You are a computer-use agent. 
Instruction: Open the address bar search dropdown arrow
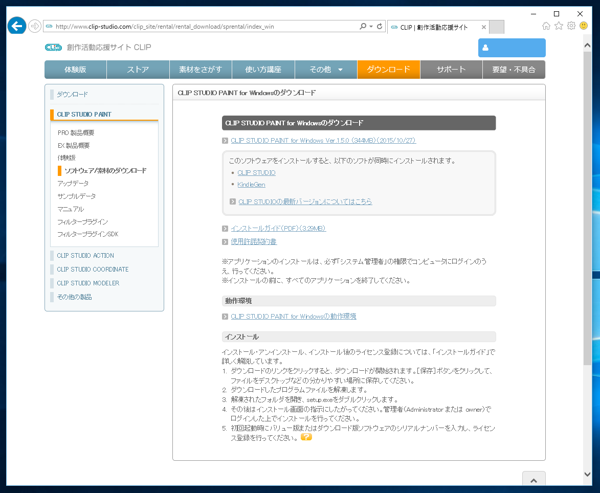pyautogui.click(x=371, y=26)
